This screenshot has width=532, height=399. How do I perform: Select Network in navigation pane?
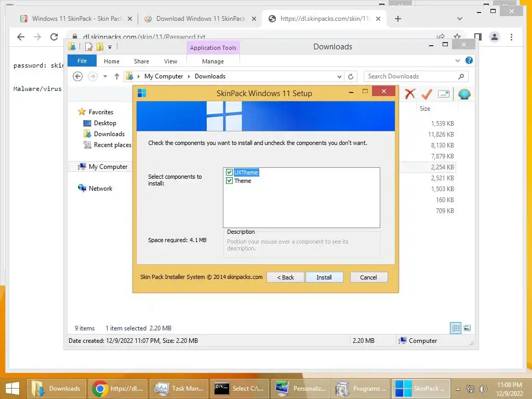(x=100, y=188)
